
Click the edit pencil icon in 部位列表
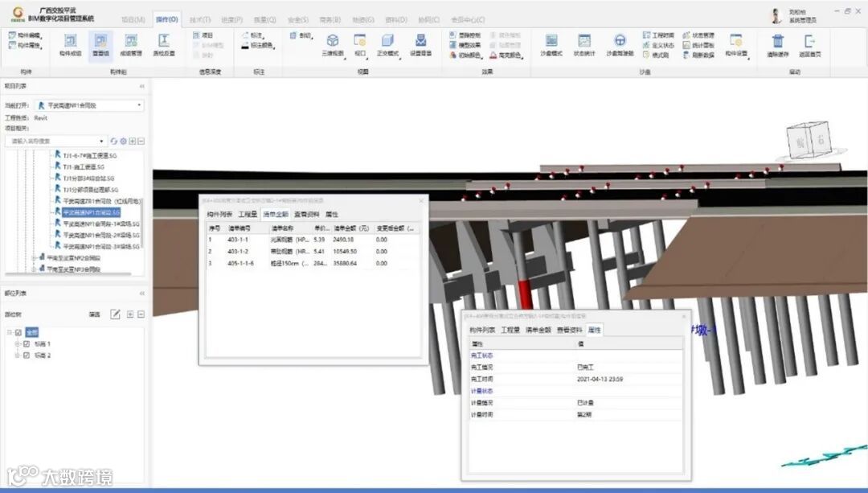coord(115,314)
